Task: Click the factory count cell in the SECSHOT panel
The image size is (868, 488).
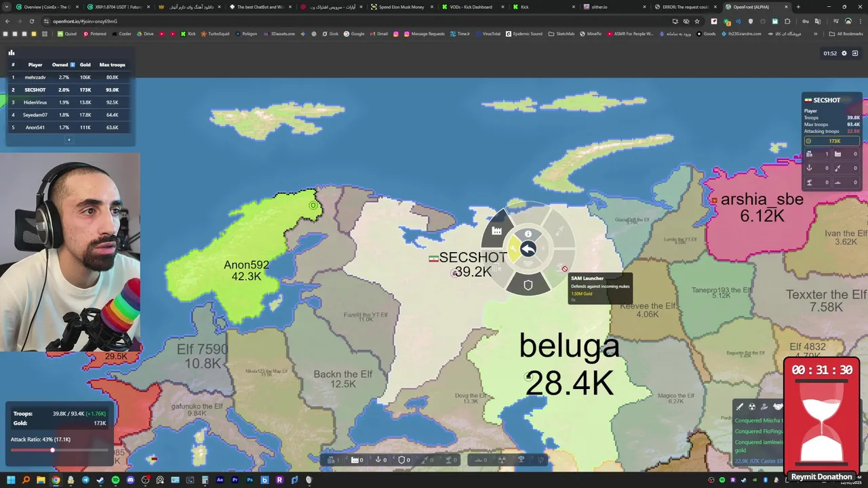Action: point(846,154)
